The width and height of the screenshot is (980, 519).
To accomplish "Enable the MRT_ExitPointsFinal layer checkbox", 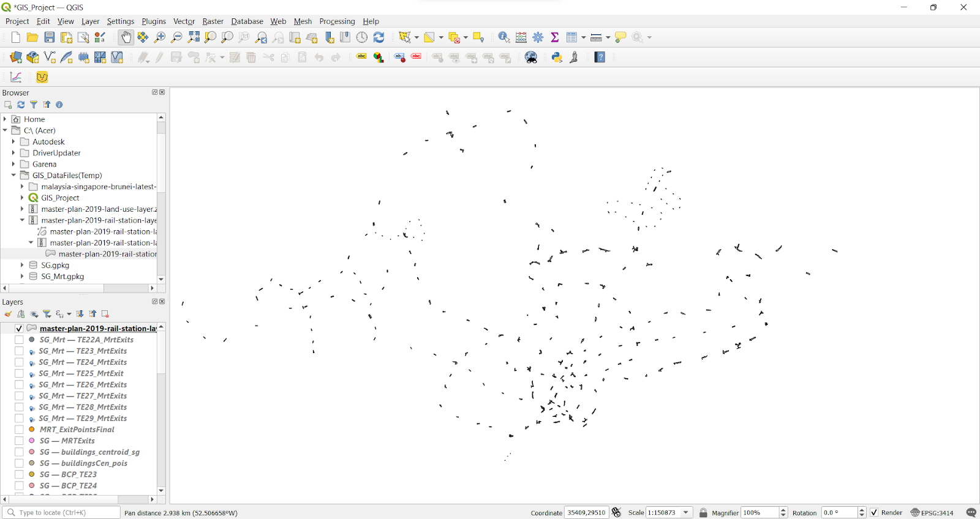I will pyautogui.click(x=19, y=430).
